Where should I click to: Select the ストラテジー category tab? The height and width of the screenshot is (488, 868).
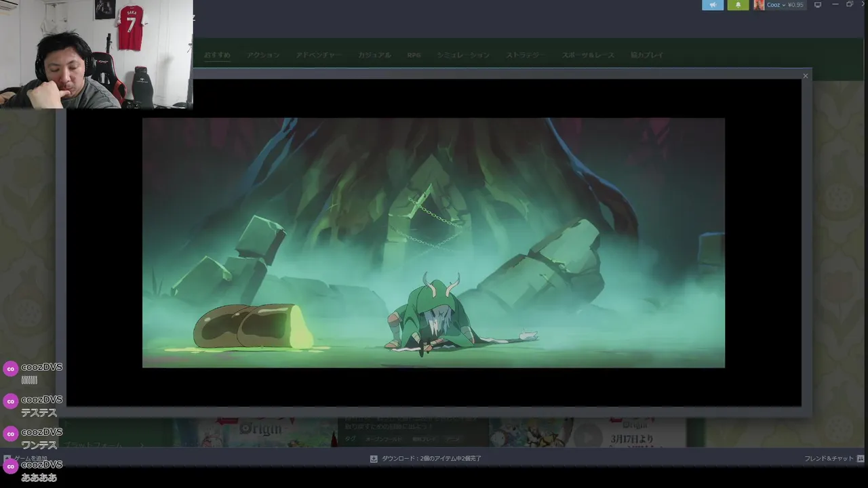coord(526,55)
